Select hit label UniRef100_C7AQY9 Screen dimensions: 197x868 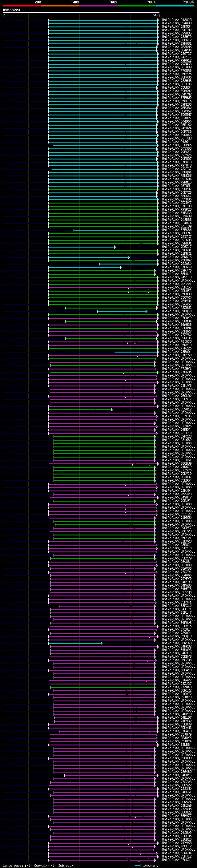[177, 318]
